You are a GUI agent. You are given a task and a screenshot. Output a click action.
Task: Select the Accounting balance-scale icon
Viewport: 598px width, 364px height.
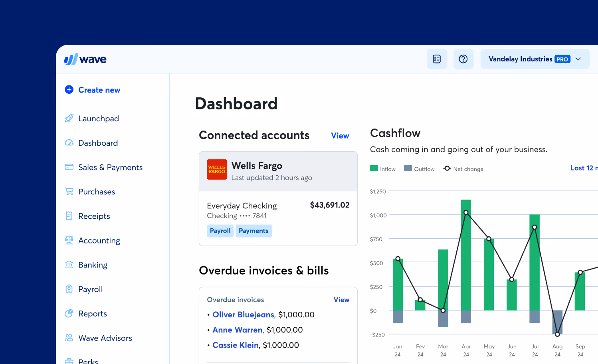pyautogui.click(x=69, y=240)
